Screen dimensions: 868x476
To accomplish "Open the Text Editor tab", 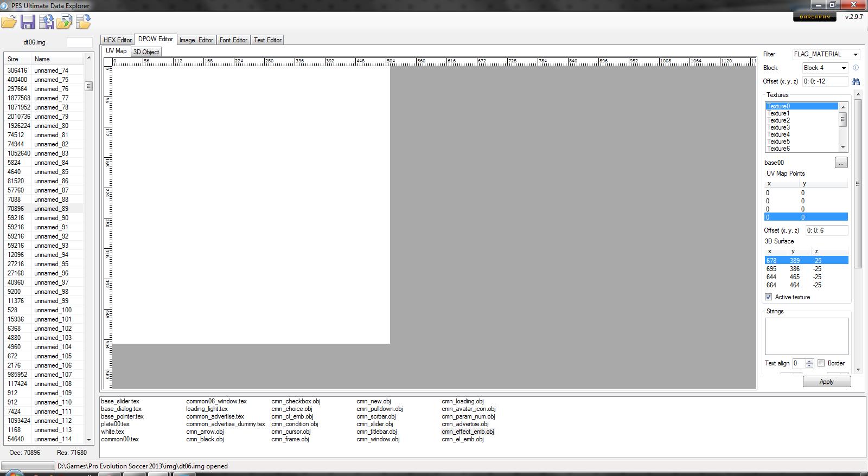I will (267, 40).
